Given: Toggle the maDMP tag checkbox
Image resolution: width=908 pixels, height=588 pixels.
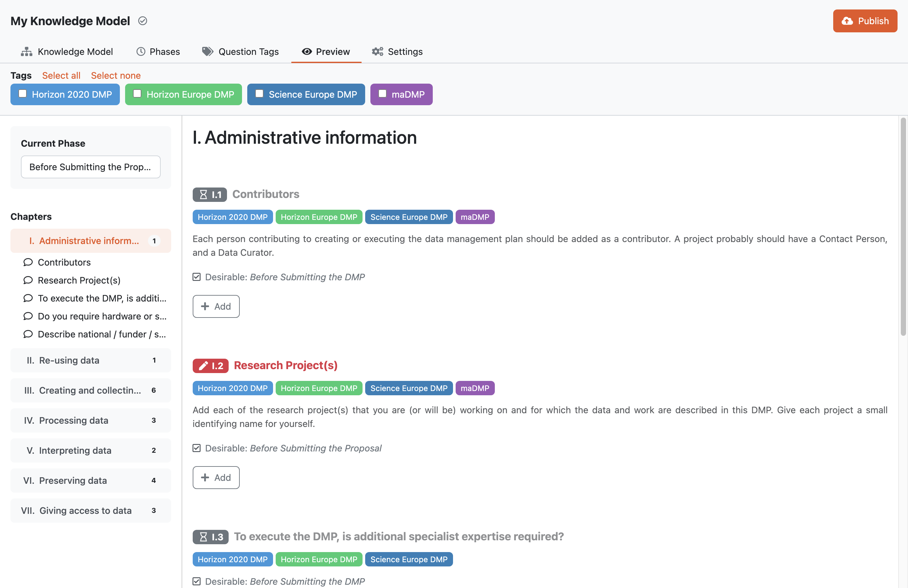Looking at the screenshot, I should pyautogui.click(x=382, y=94).
